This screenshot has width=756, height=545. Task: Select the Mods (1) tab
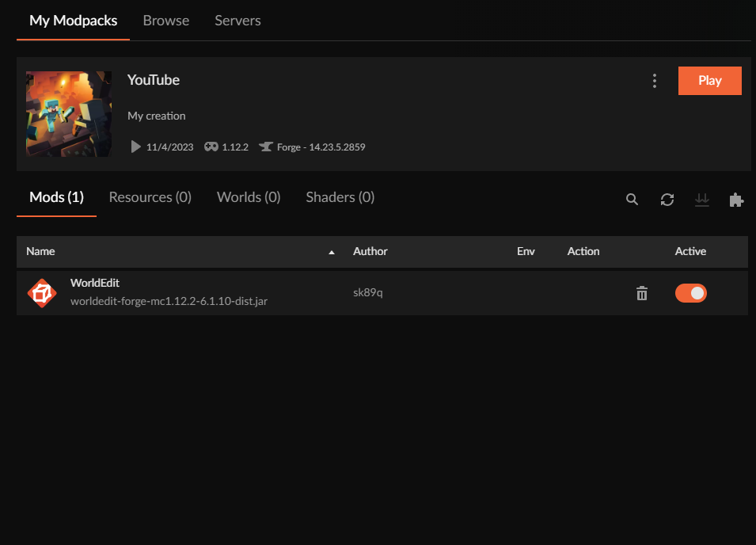56,196
